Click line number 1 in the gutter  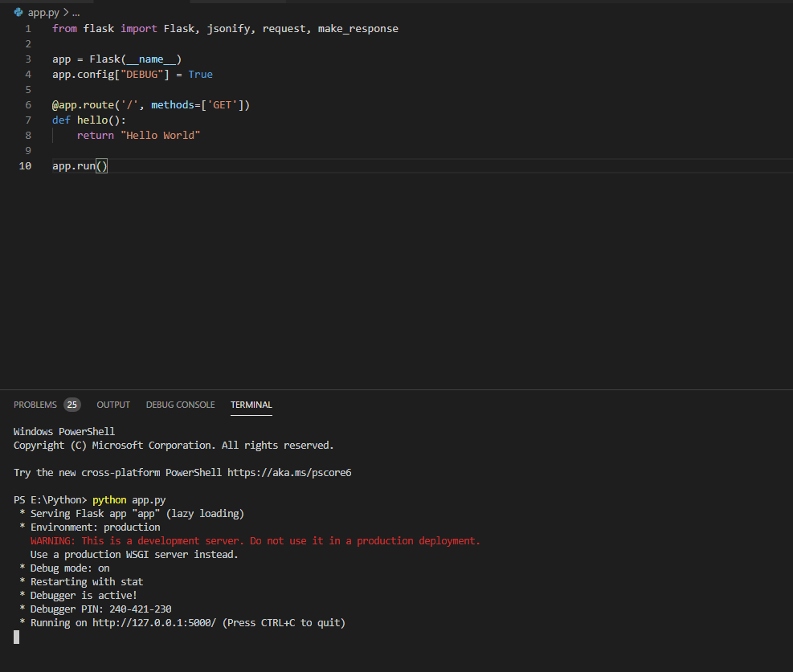click(28, 29)
